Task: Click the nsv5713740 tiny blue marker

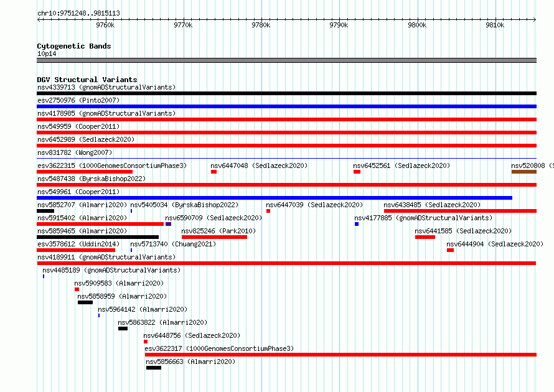Action: click(131, 250)
